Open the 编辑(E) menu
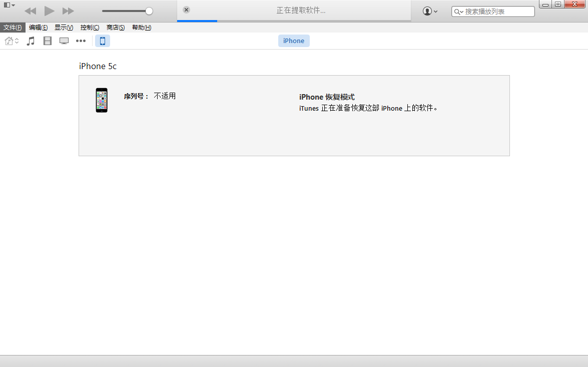This screenshot has width=588, height=367. (x=38, y=28)
